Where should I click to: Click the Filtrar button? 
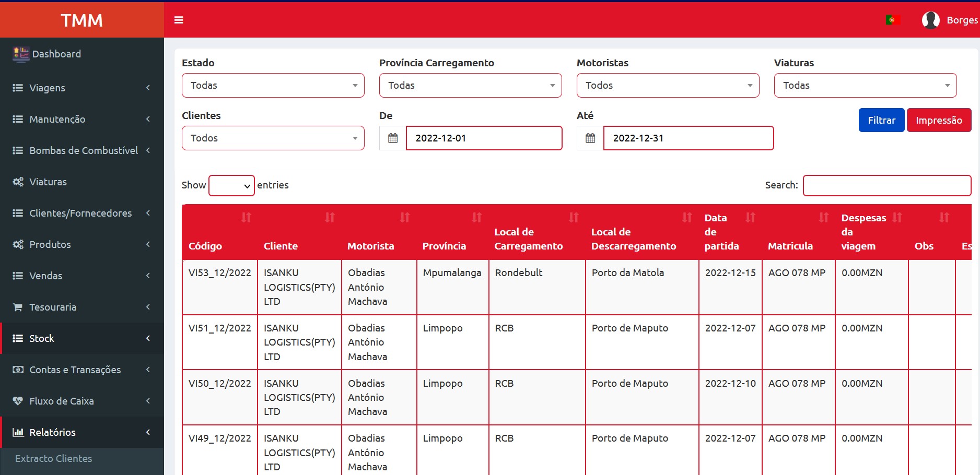(881, 120)
